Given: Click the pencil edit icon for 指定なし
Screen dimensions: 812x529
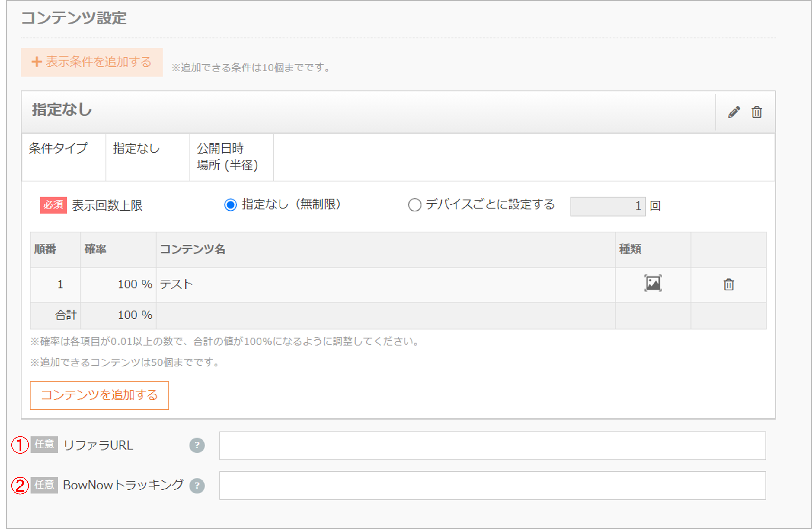Looking at the screenshot, I should pyautogui.click(x=734, y=112).
